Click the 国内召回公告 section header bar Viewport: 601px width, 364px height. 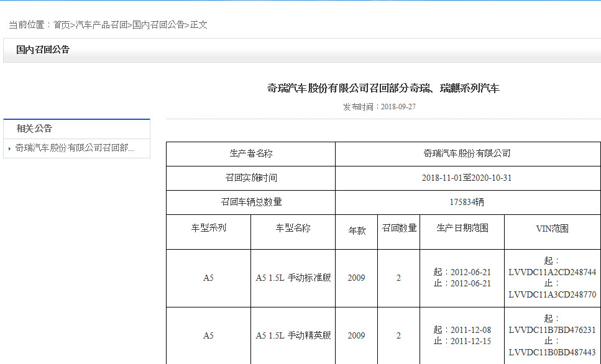42,50
